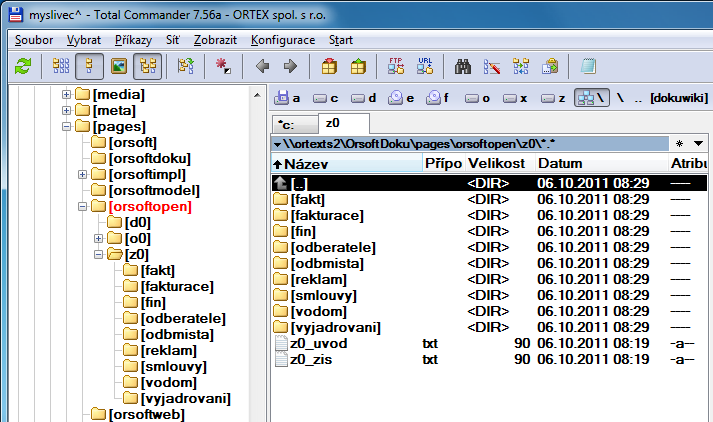713x422 pixels.
Task: Click the Back arrow toolbar icon
Action: click(263, 67)
